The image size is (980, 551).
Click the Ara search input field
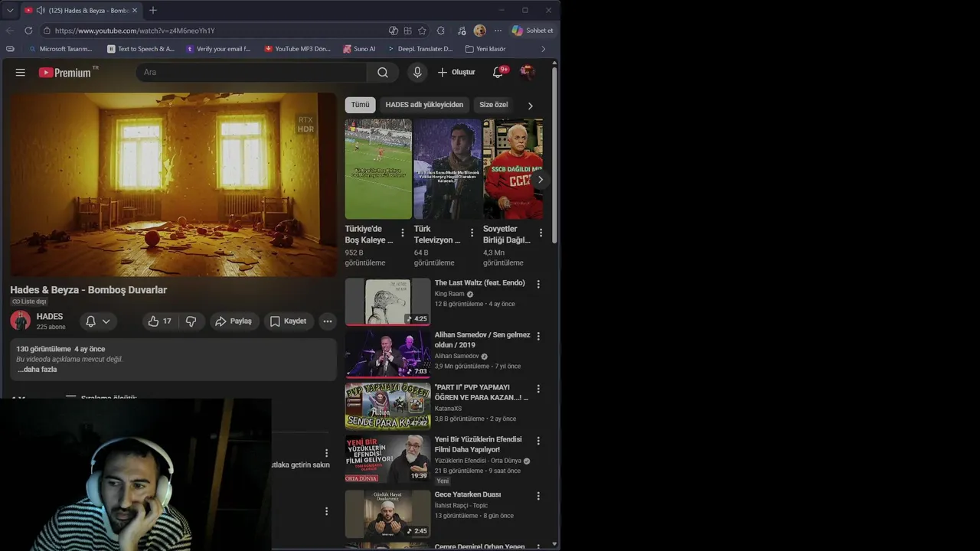coord(253,72)
